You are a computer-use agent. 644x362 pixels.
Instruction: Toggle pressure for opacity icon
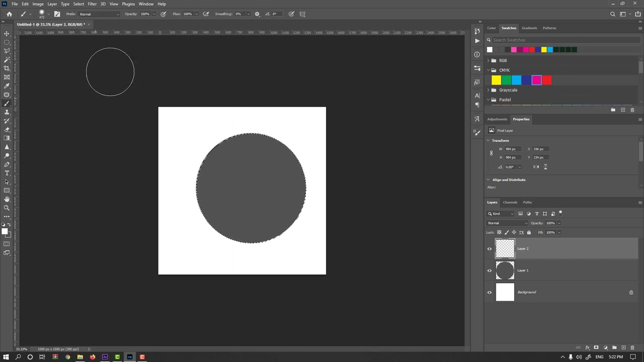point(163,14)
